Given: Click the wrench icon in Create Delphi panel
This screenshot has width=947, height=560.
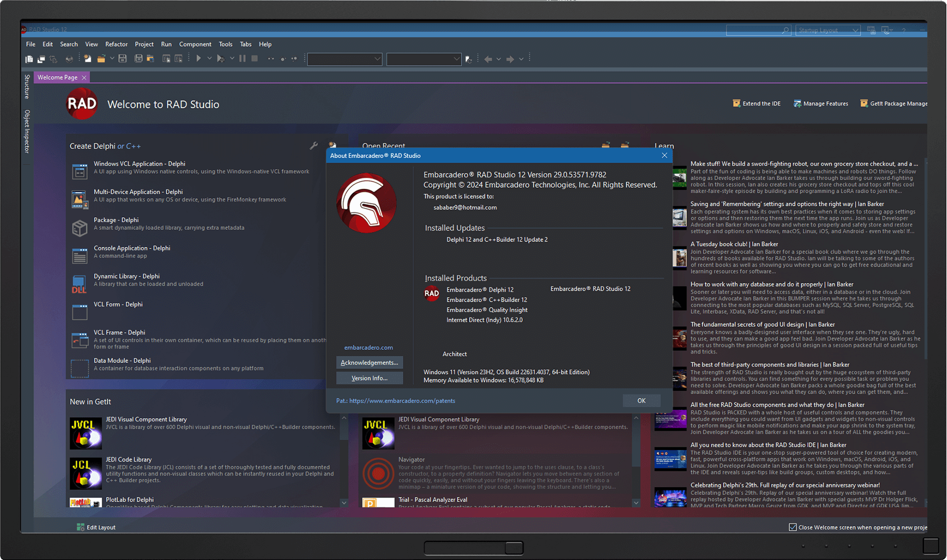Looking at the screenshot, I should [314, 146].
